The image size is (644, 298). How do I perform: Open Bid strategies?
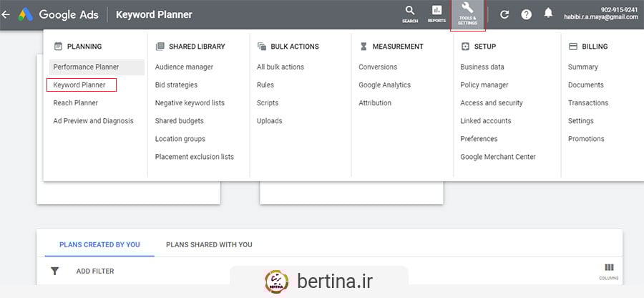point(176,85)
